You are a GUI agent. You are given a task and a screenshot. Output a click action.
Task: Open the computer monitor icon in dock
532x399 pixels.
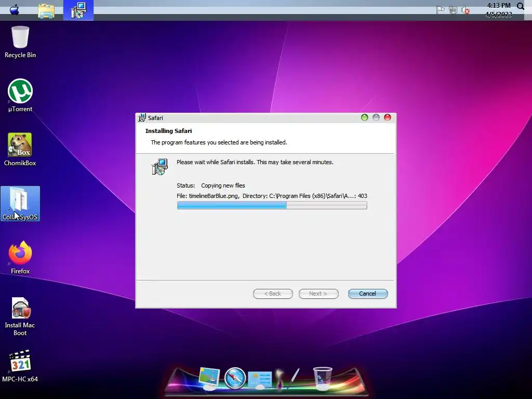pos(209,378)
